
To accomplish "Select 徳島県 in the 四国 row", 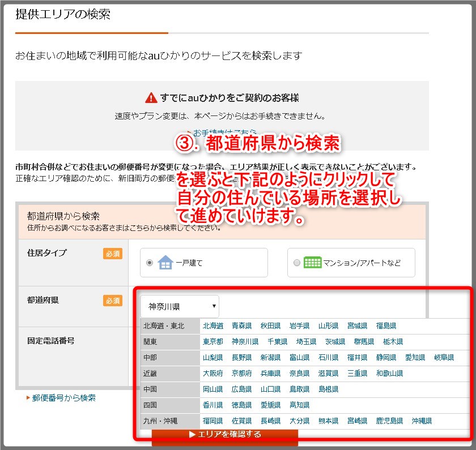I will click(x=241, y=405).
